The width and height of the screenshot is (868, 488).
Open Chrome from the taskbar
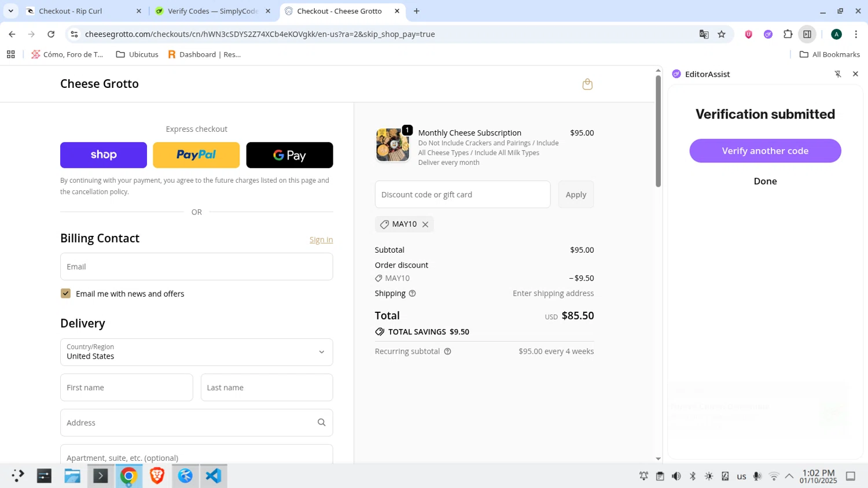tap(128, 476)
